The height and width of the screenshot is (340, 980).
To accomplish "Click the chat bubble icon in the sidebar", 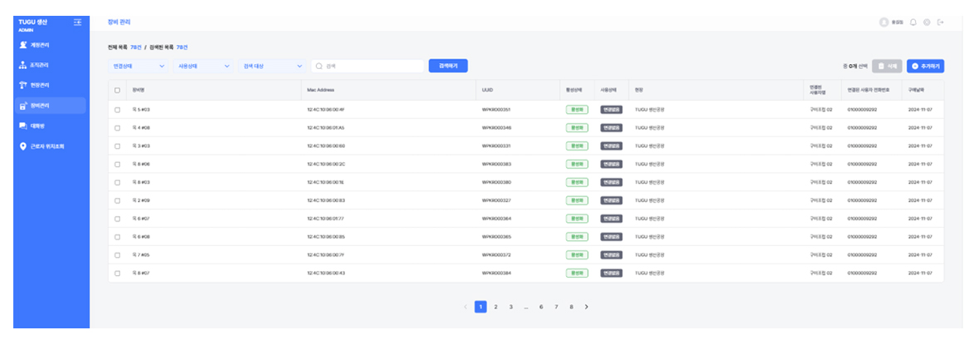I will (23, 126).
